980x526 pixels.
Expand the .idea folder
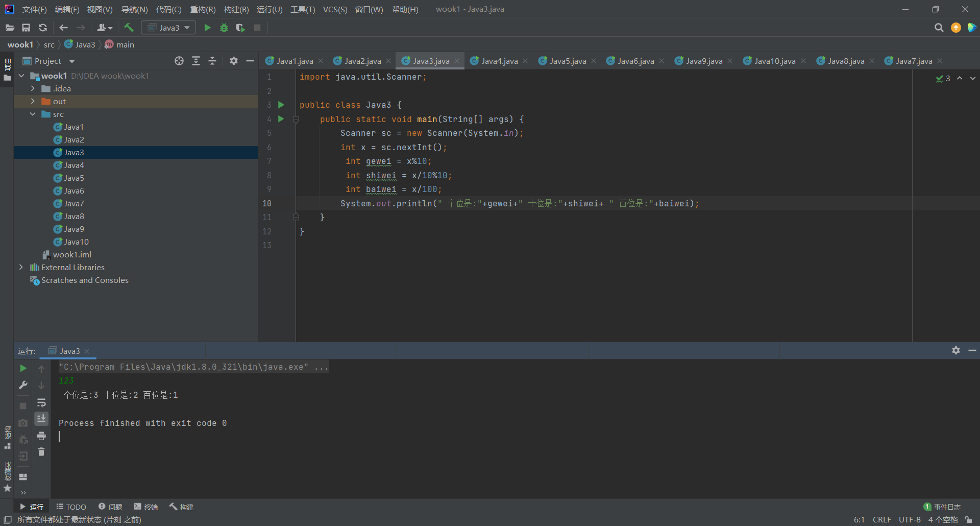click(33, 88)
